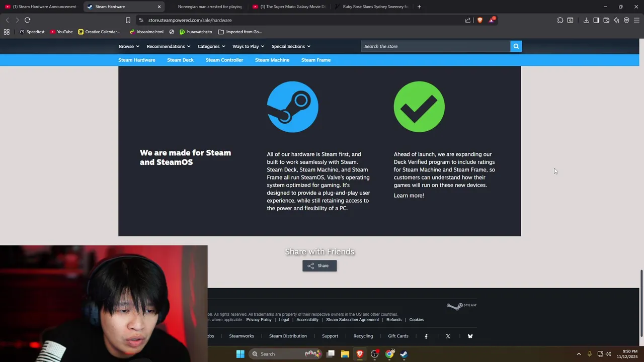This screenshot has width=644, height=362.
Task: Open the Chrome icon in the taskbar
Action: [x=389, y=354]
